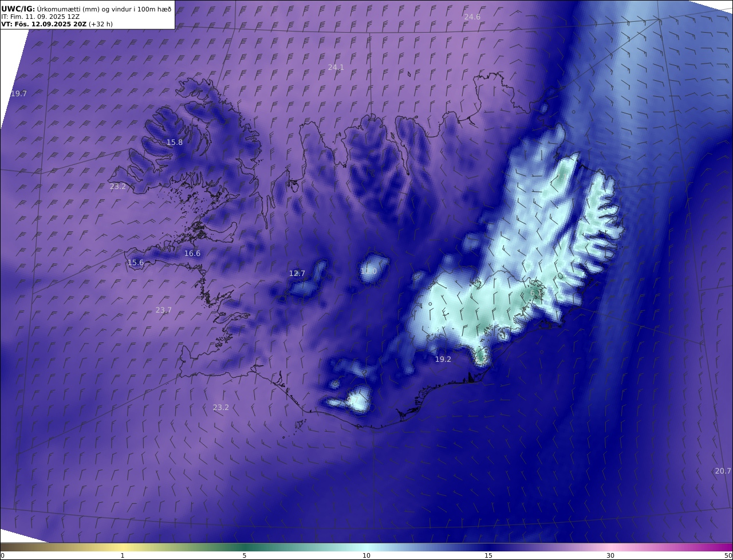Screen dimensions: 733x560
Task: Click the colorbar tick label 50
Action: point(728,555)
